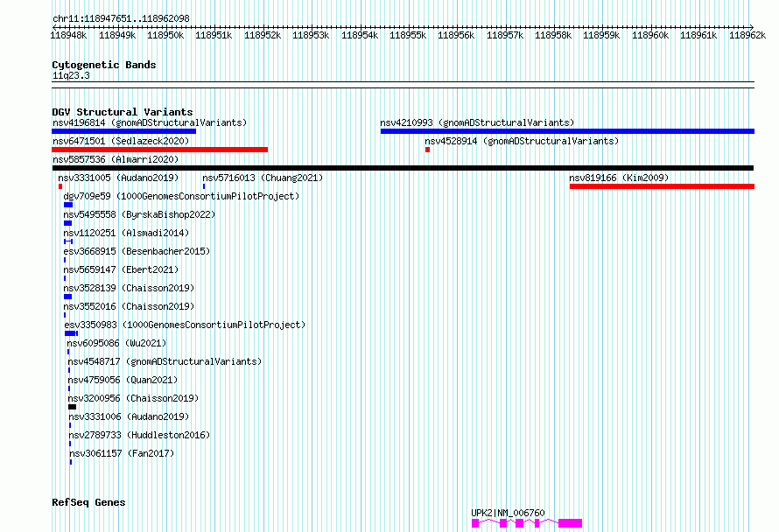Viewport: 779px width, 532px height.
Task: Open dgv709e59 1000Genomes variant label
Action: [x=181, y=196]
